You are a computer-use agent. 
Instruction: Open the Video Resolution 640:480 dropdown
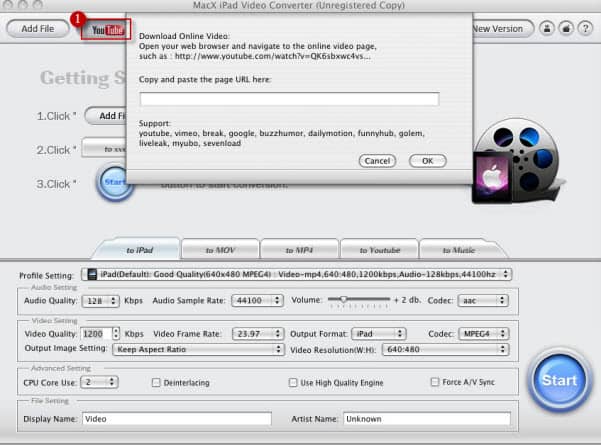(x=445, y=349)
